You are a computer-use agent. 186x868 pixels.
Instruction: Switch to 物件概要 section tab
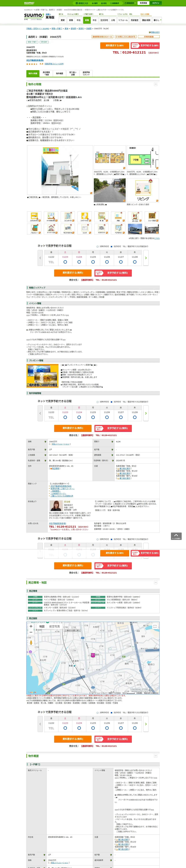point(59,73)
